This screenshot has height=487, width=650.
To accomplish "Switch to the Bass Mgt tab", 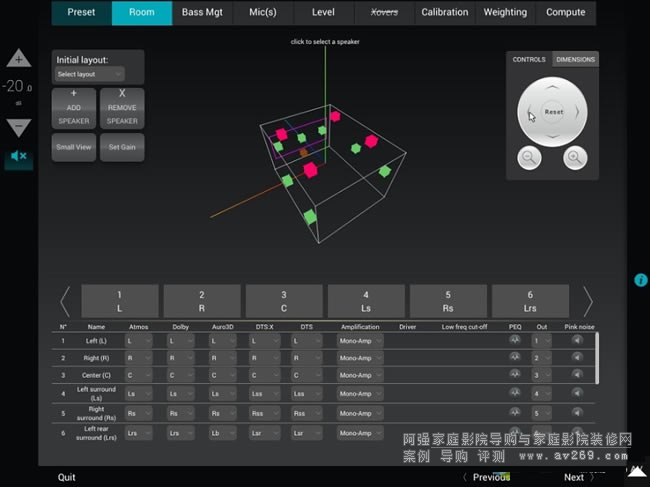I will 203,13.
